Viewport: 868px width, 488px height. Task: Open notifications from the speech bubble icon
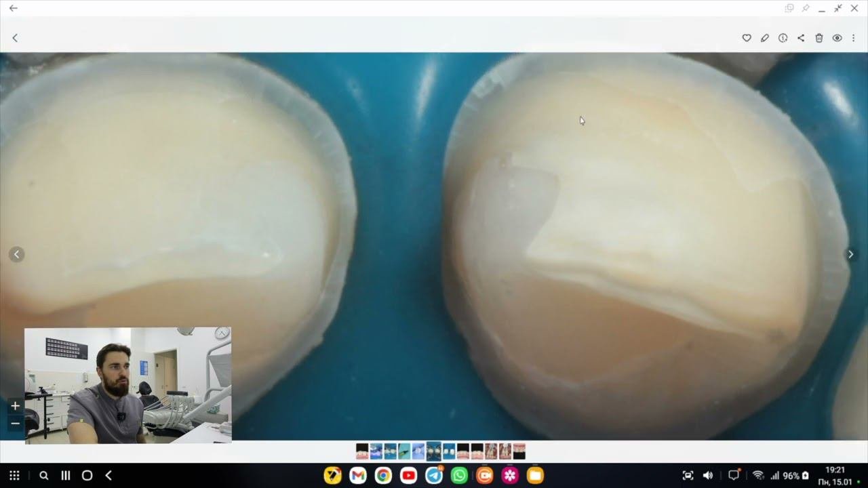(734, 476)
